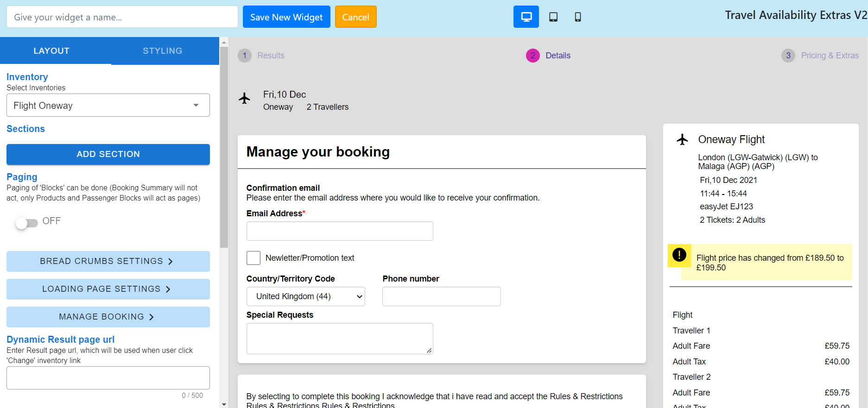Click the airplane icon beside Fri, 10 Dec
This screenshot has width=868, height=408.
tap(245, 98)
